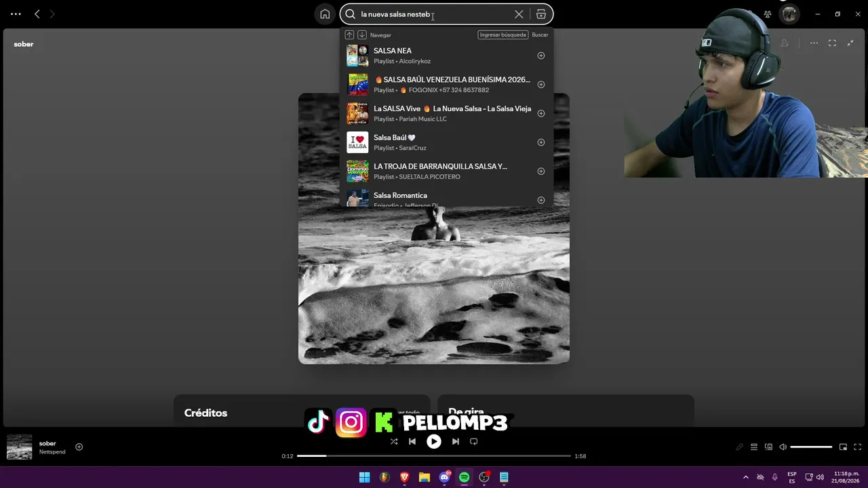Click the magnifying glass search icon

pos(351,14)
